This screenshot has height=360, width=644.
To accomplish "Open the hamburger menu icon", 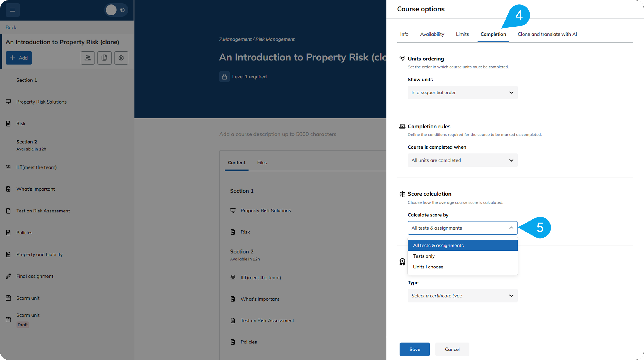I will coord(13,10).
